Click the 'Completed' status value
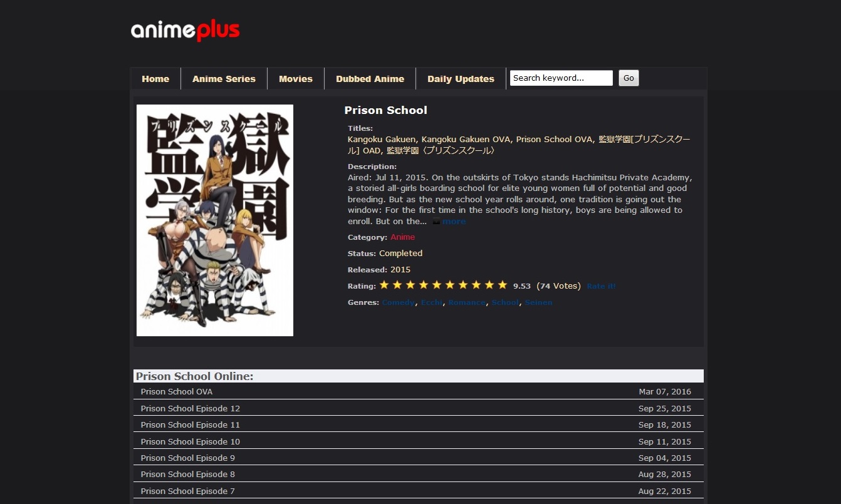Screen dimensions: 841x504 [400, 254]
